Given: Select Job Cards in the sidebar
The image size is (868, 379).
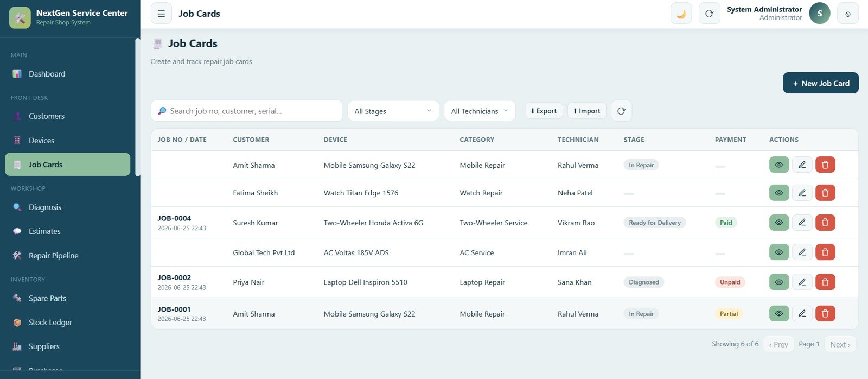Looking at the screenshot, I should tap(67, 165).
